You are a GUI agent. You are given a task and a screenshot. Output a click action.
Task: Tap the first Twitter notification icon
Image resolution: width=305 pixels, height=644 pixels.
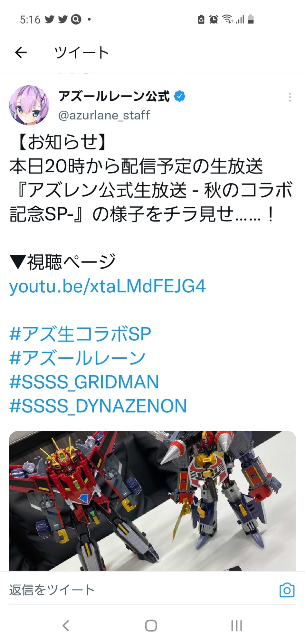tap(49, 19)
